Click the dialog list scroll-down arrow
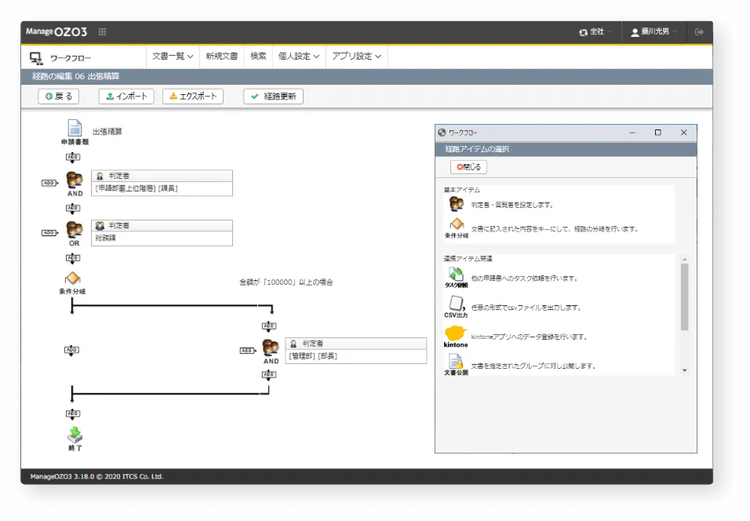 [x=685, y=370]
